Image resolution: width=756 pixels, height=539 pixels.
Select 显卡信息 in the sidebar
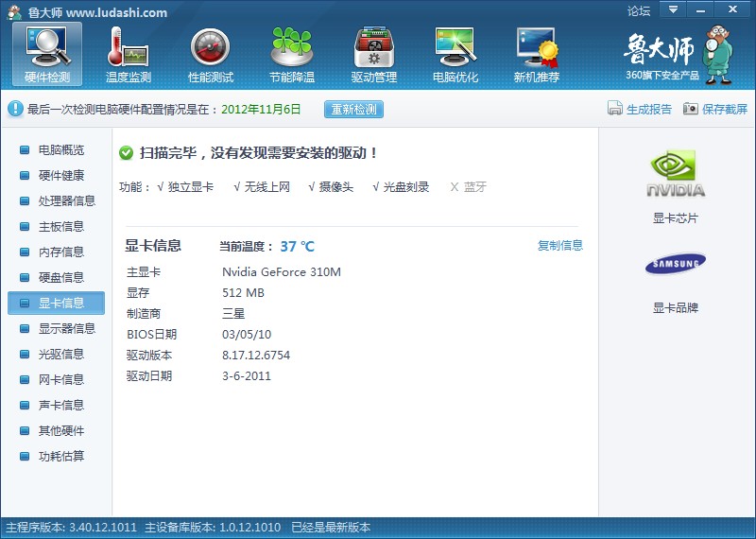point(56,303)
